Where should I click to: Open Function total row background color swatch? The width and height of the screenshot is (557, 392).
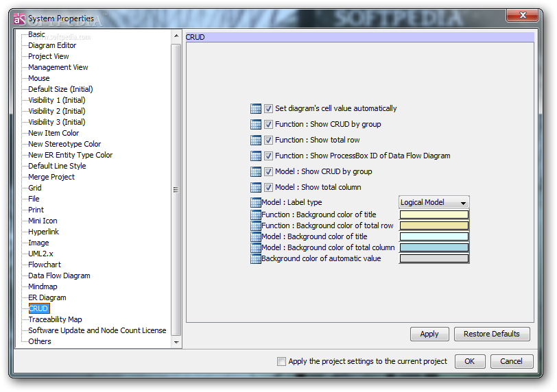(x=434, y=225)
